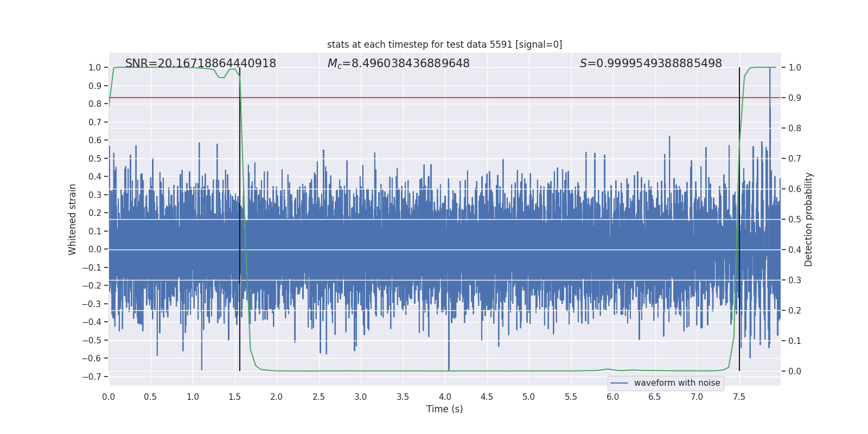Click the 4.0 tick on the time axis
The height and width of the screenshot is (434, 868).
tap(445, 397)
